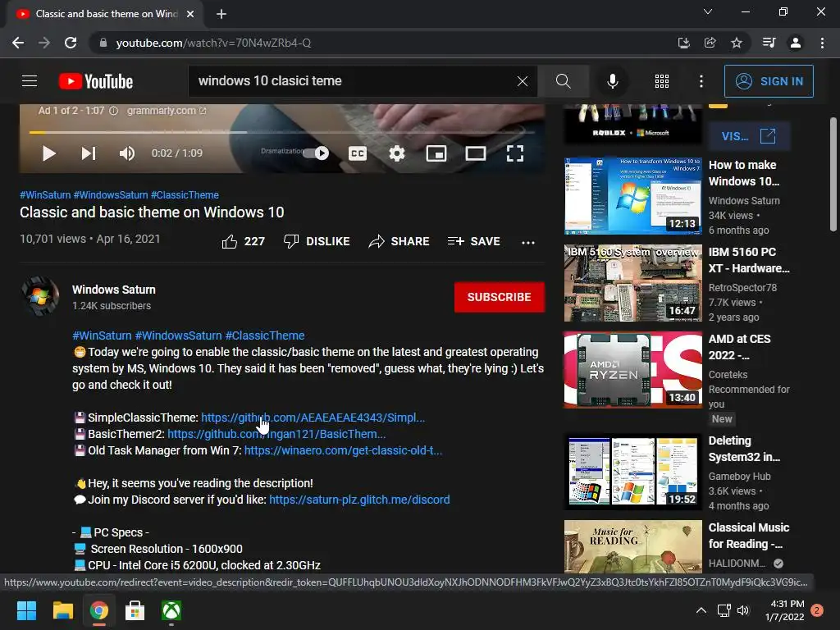Image resolution: width=840 pixels, height=630 pixels.
Task: Share this page icon in address bar
Action: pos(710,43)
